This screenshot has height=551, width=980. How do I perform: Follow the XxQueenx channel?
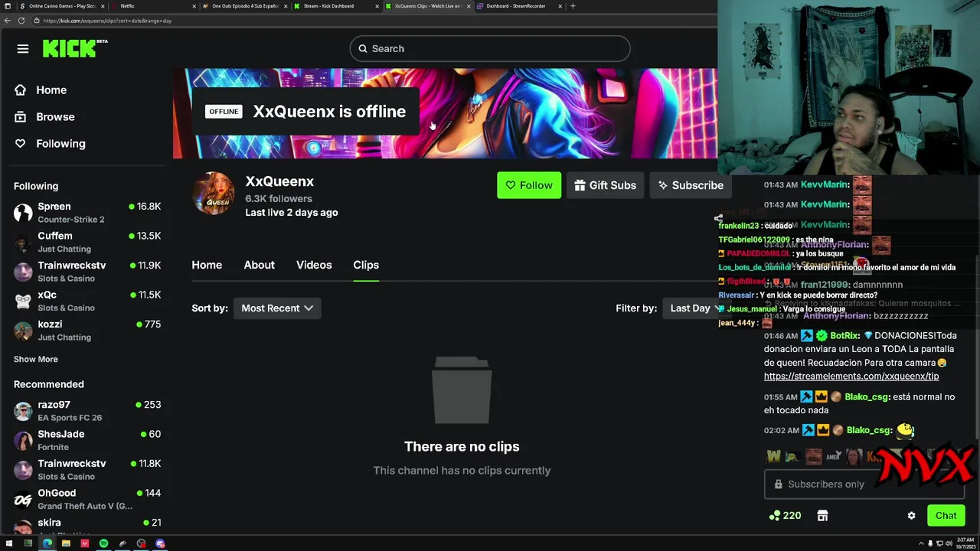(x=529, y=185)
